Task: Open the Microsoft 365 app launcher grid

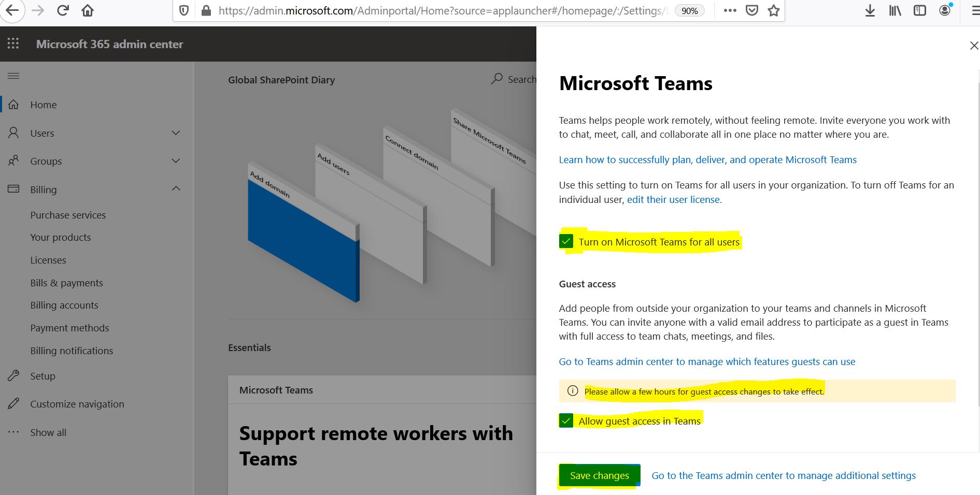Action: click(x=13, y=44)
